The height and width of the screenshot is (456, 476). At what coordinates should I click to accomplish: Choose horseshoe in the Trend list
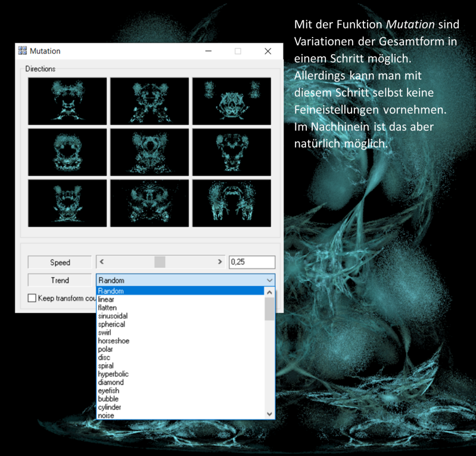[x=181, y=341]
